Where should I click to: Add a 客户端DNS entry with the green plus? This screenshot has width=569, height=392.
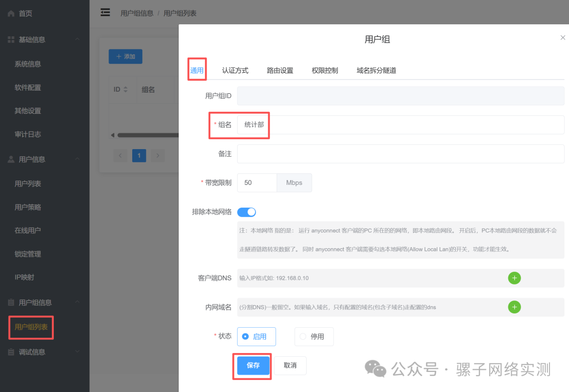coord(514,278)
